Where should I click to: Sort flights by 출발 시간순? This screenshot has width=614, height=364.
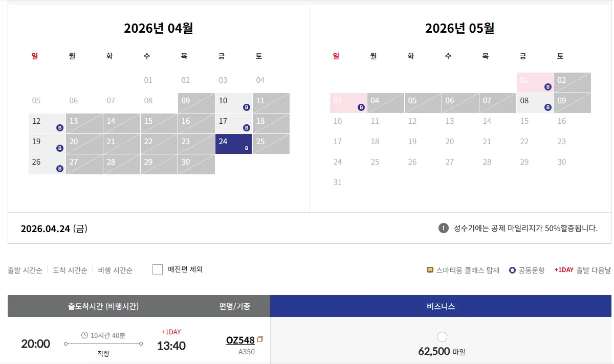(x=25, y=270)
